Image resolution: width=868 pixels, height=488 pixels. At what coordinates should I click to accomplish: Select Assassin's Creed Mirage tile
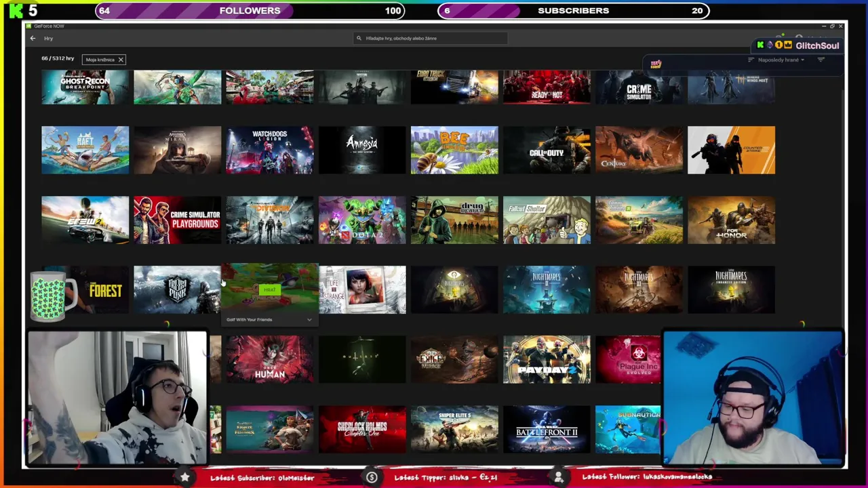coord(177,150)
